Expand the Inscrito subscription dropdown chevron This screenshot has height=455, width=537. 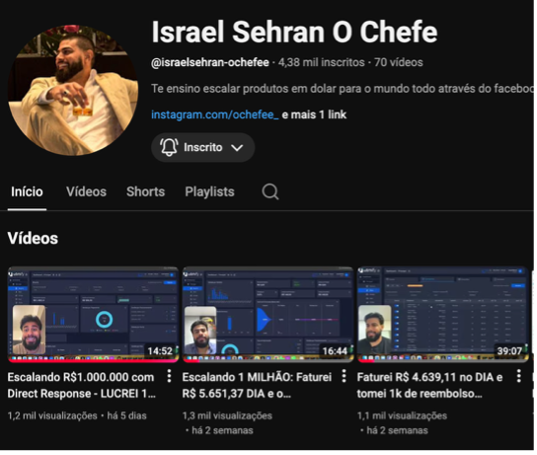pyautogui.click(x=238, y=149)
